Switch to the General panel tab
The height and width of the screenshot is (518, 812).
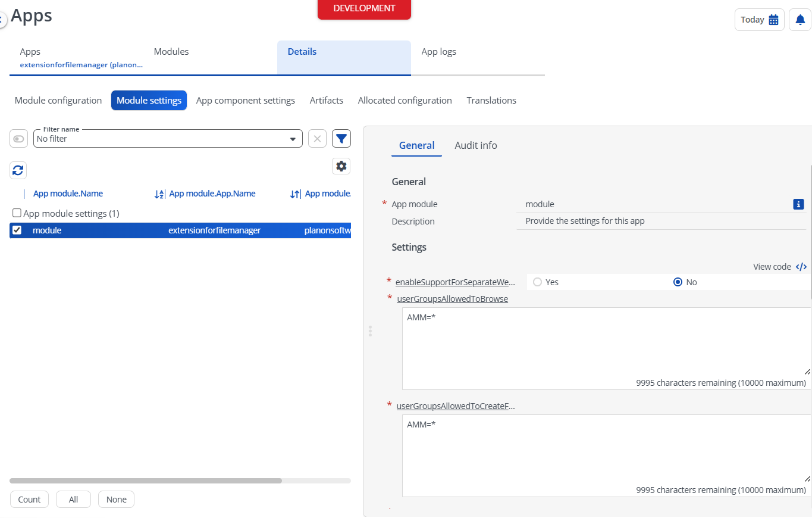point(416,145)
